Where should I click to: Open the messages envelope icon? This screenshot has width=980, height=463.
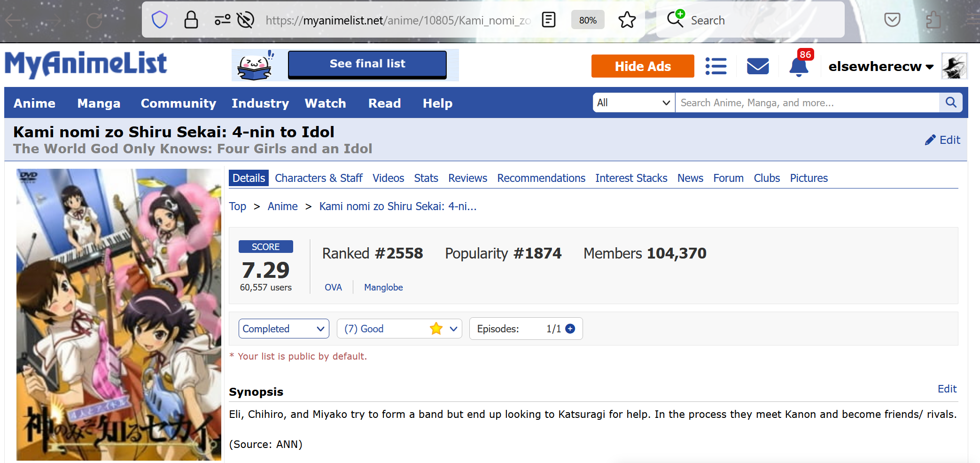758,66
